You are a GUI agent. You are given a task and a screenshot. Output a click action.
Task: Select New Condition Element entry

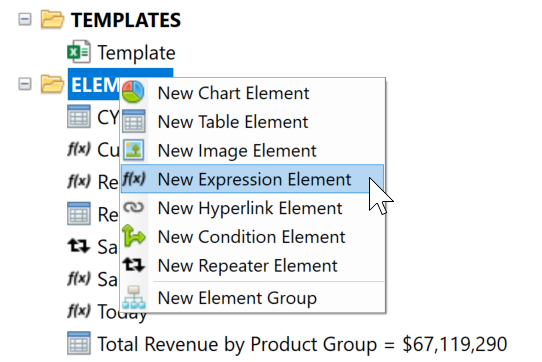click(252, 236)
